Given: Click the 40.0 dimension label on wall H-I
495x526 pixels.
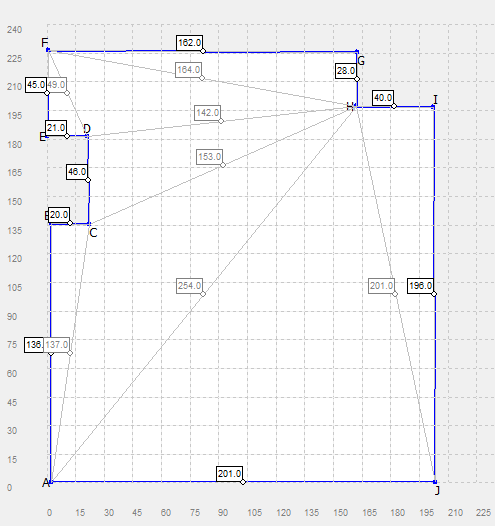Looking at the screenshot, I should click(383, 98).
